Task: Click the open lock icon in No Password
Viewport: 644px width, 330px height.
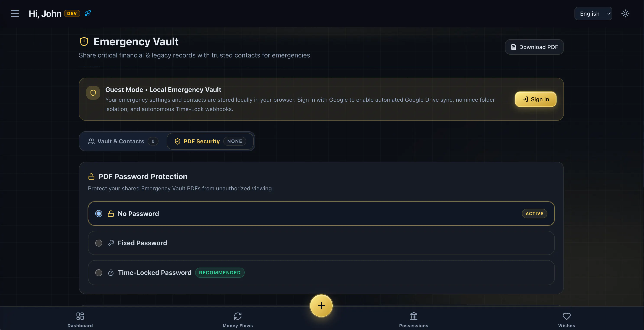Action: click(111, 214)
